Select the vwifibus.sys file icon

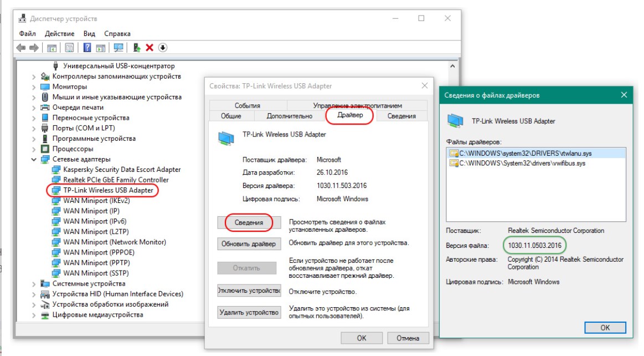click(x=454, y=163)
